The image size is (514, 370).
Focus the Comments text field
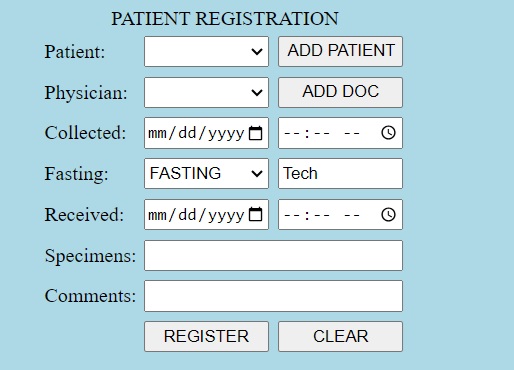[273, 296]
